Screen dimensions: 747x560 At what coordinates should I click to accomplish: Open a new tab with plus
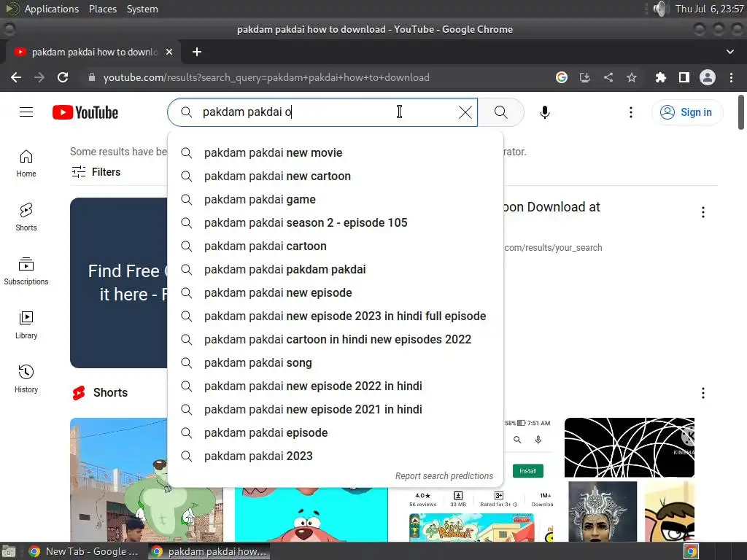click(197, 52)
